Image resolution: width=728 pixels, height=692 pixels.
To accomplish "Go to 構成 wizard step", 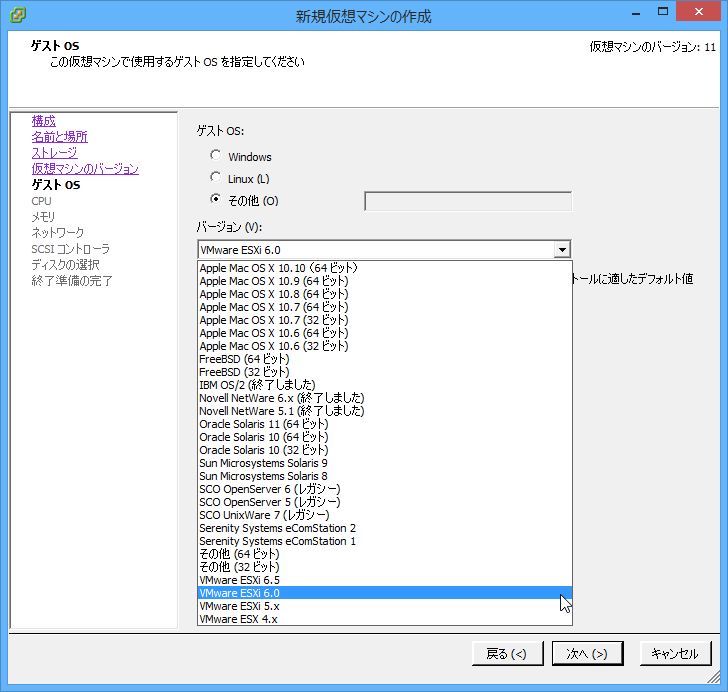I will point(44,121).
